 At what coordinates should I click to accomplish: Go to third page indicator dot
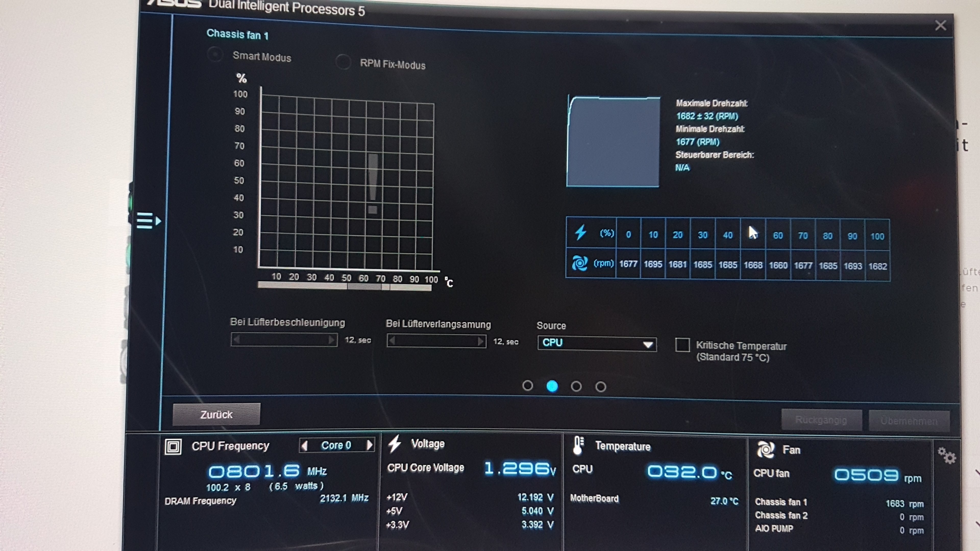click(x=576, y=386)
